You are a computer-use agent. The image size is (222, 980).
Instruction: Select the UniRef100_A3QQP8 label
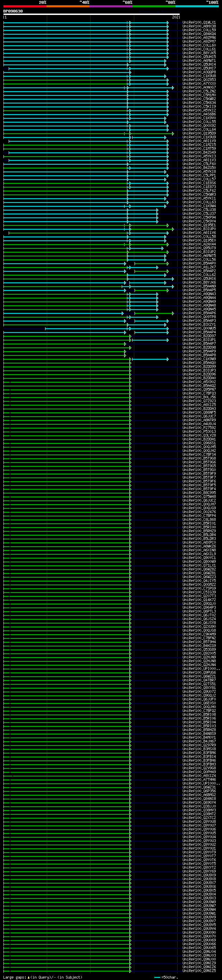coord(199,72)
